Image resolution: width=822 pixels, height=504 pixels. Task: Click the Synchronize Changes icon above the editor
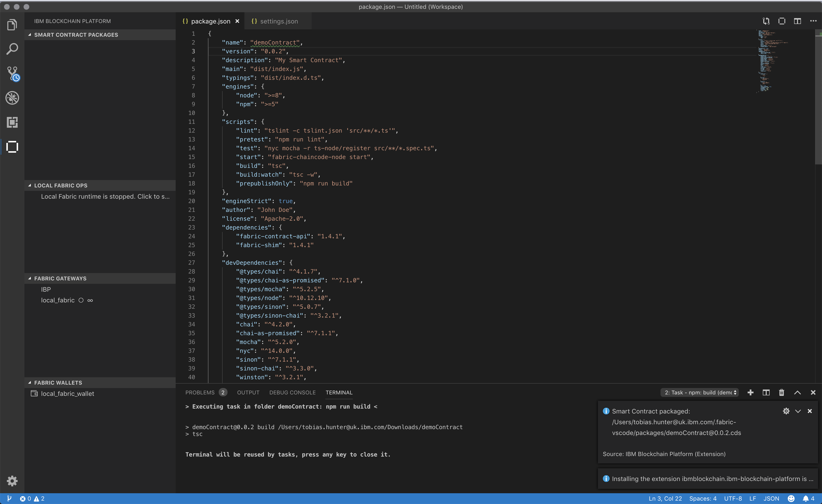[766, 21]
